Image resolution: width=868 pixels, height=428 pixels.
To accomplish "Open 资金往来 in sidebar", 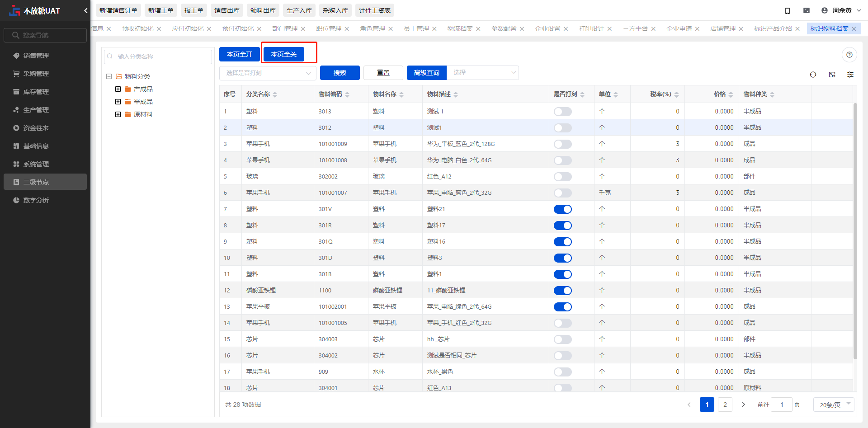I will click(x=45, y=128).
